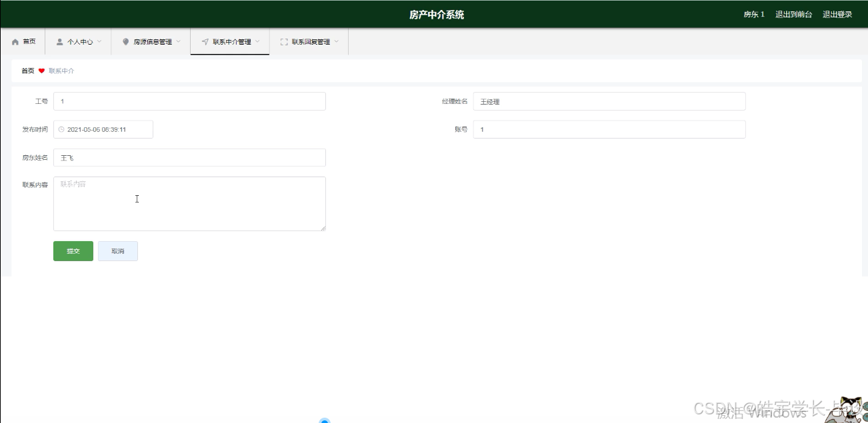Open the 房源信息管理 menu
This screenshot has width=868, height=423.
pos(151,42)
